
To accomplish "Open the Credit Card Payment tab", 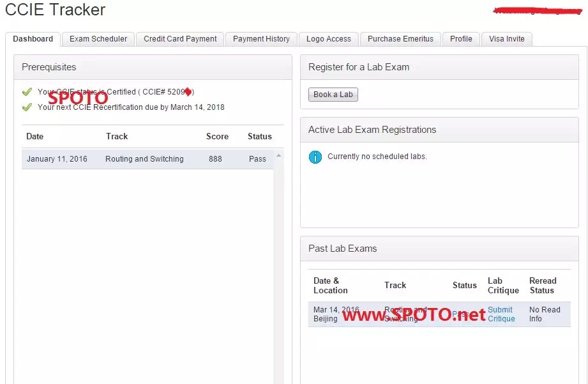I will pyautogui.click(x=180, y=39).
